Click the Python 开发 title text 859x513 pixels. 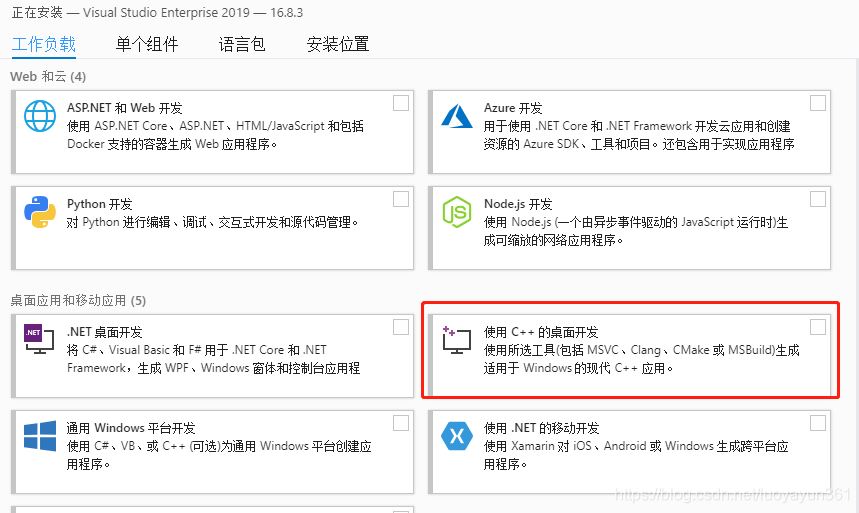point(100,204)
